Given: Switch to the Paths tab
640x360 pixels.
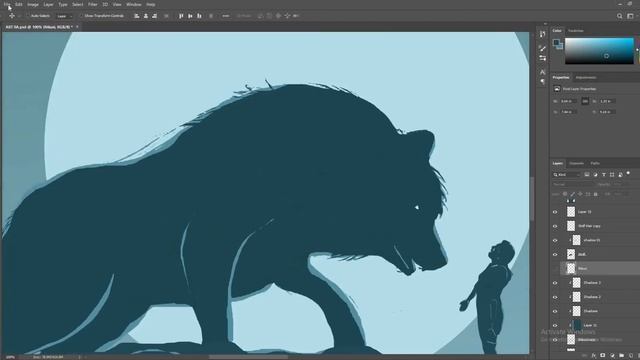Looking at the screenshot, I should [x=595, y=163].
